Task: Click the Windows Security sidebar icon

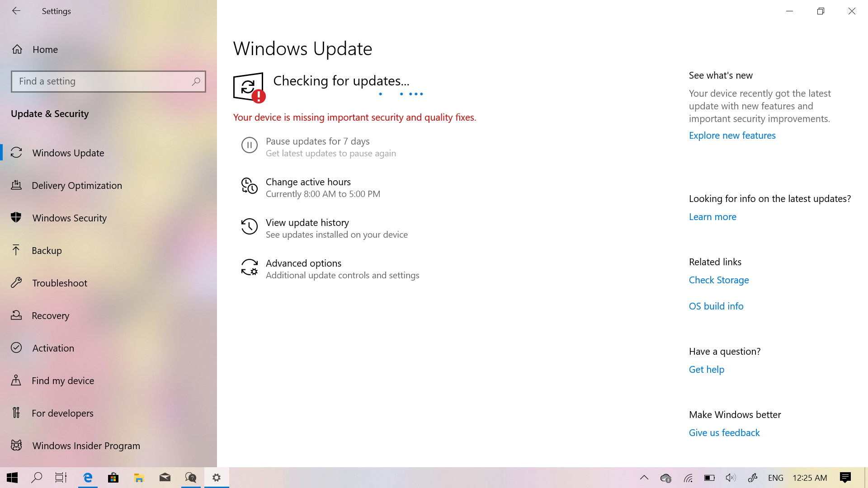Action: tap(16, 217)
